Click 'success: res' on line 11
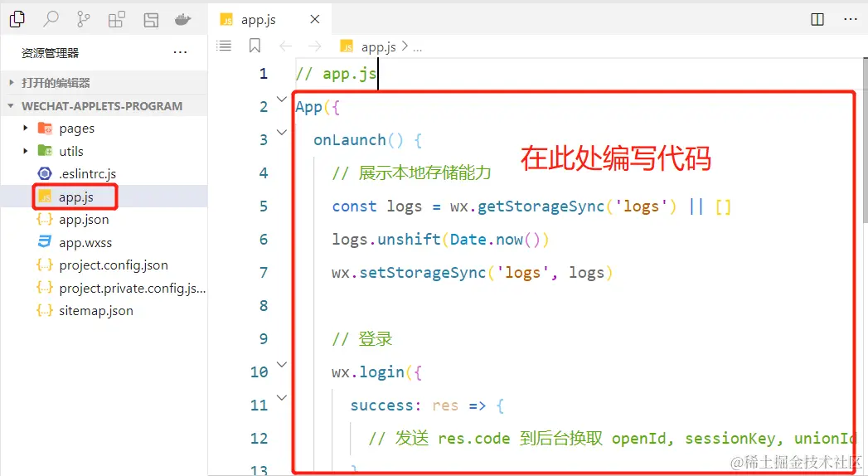 tap(404, 406)
